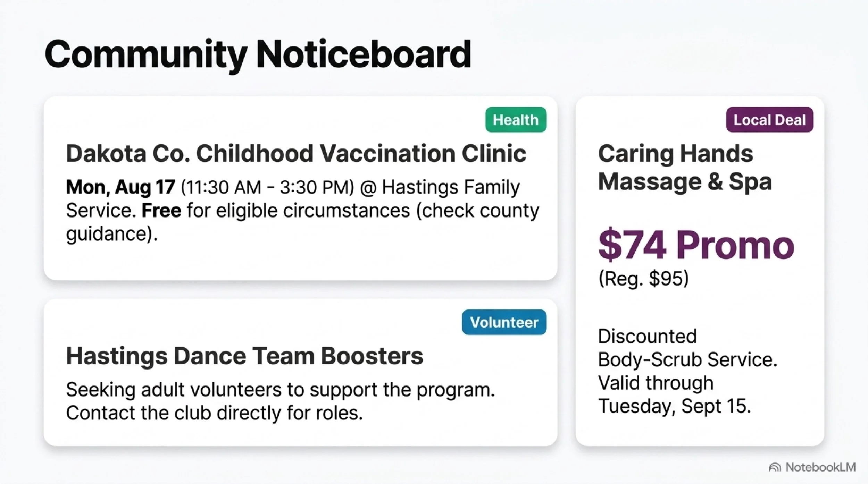Viewport: 868px width, 484px height.
Task: Click the Discounted Body-Scrub Service description
Action: tap(687, 348)
